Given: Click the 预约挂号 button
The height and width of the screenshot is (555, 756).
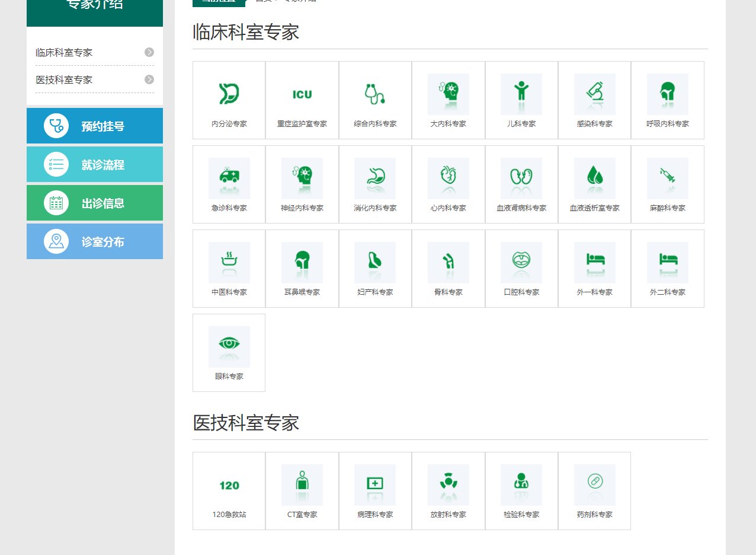Looking at the screenshot, I should tap(95, 126).
